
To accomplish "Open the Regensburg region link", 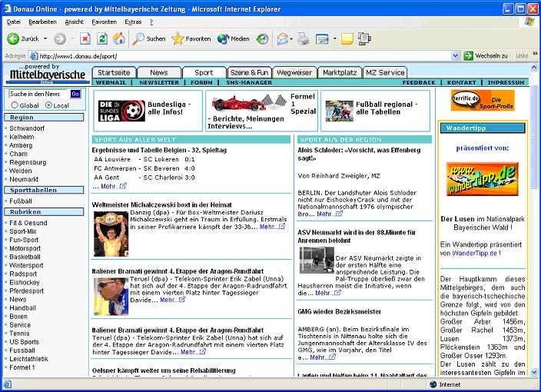I will coord(28,162).
